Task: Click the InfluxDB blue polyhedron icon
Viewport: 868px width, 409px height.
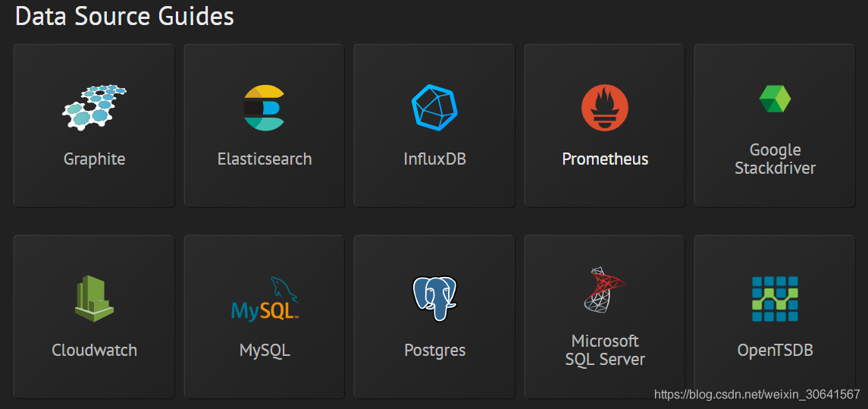Action: (434, 108)
